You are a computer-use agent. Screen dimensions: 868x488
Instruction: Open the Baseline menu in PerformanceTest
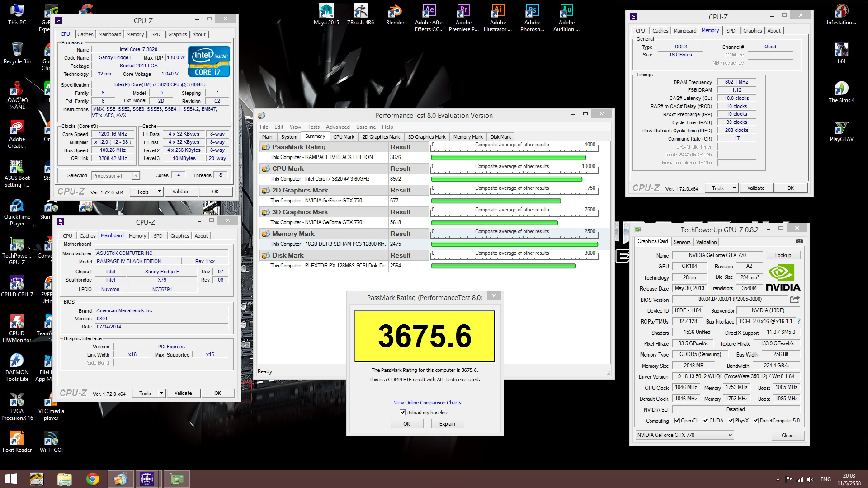365,127
